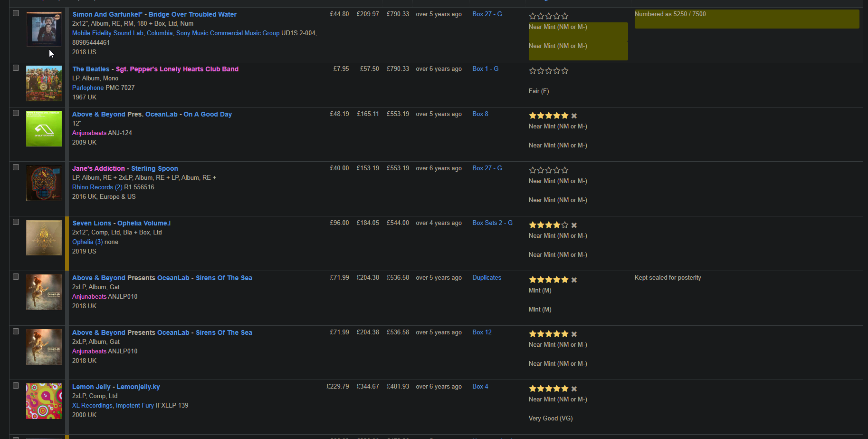
Task: Edit the 'Kept sealed for posterity' note
Action: click(668, 278)
